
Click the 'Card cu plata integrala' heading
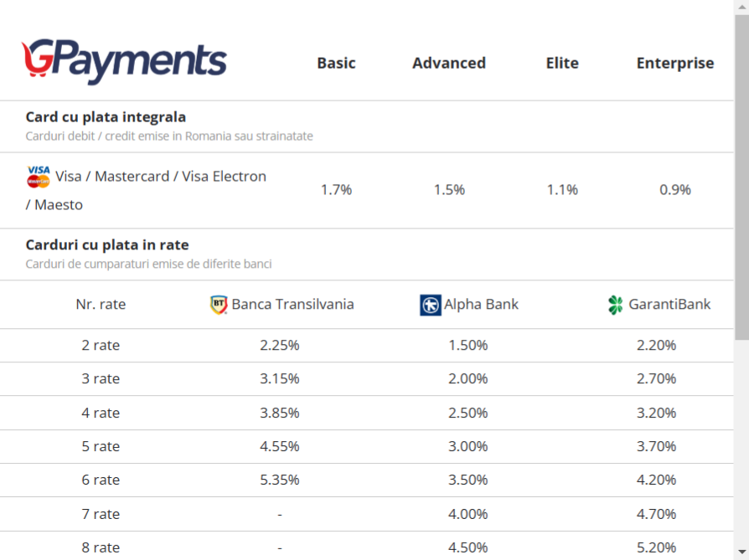tap(106, 117)
